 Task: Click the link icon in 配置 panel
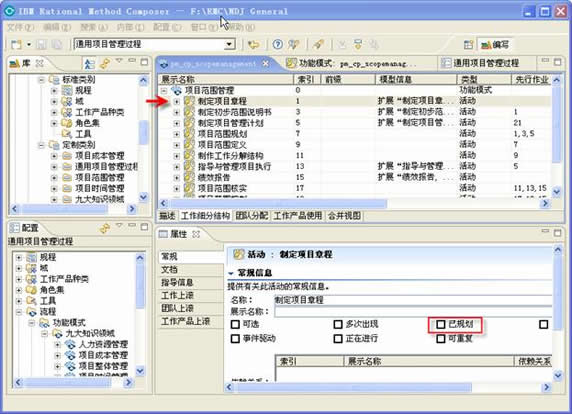tap(105, 228)
